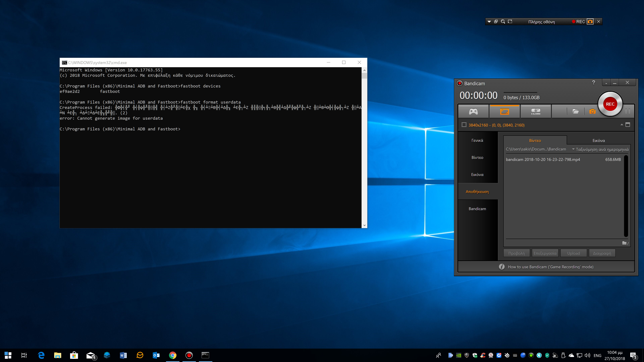Open dropdown arrow on floating recording bar
Viewport: 644px width, 362px height.
[489, 22]
